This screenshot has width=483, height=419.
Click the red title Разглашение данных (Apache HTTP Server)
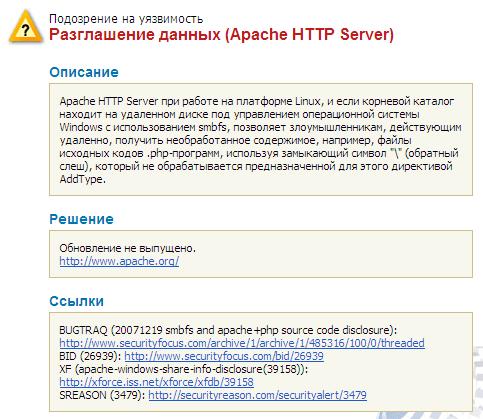pos(221,35)
